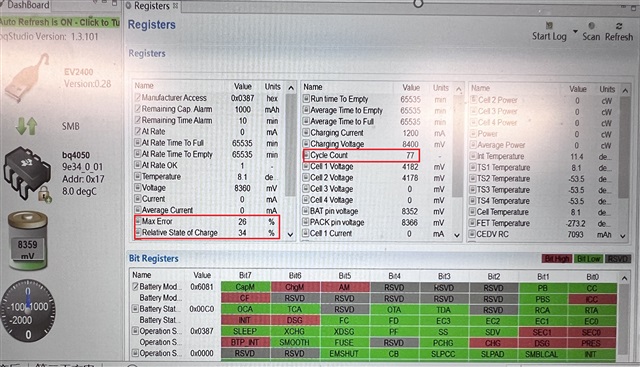The image size is (640, 367).
Task: Click the CEDV RC row icon
Action: tap(472, 234)
